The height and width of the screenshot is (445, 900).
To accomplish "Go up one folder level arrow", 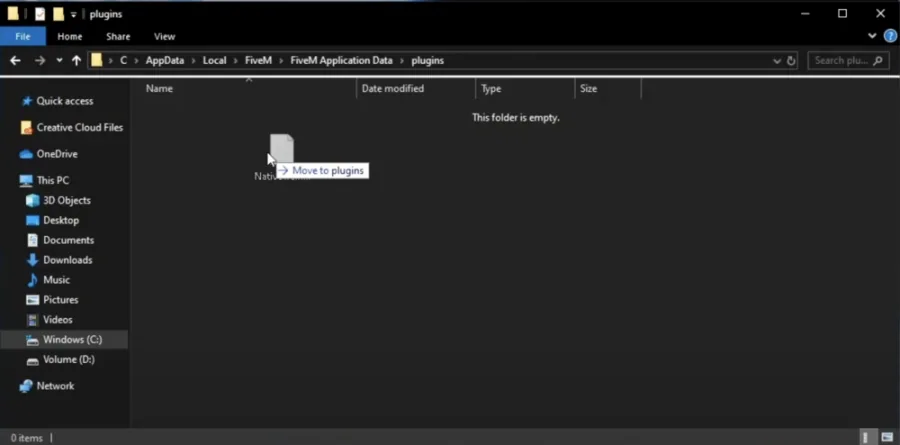I will pyautogui.click(x=76, y=60).
